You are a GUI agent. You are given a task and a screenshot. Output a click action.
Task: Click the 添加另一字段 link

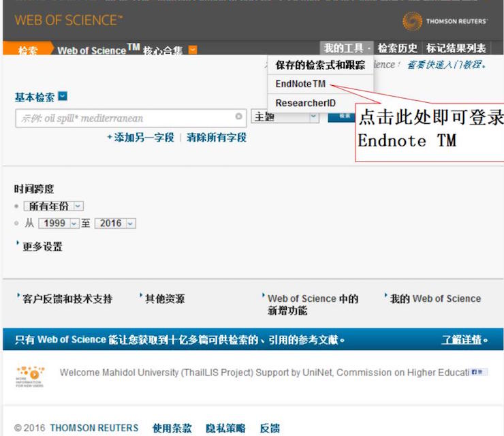point(140,138)
